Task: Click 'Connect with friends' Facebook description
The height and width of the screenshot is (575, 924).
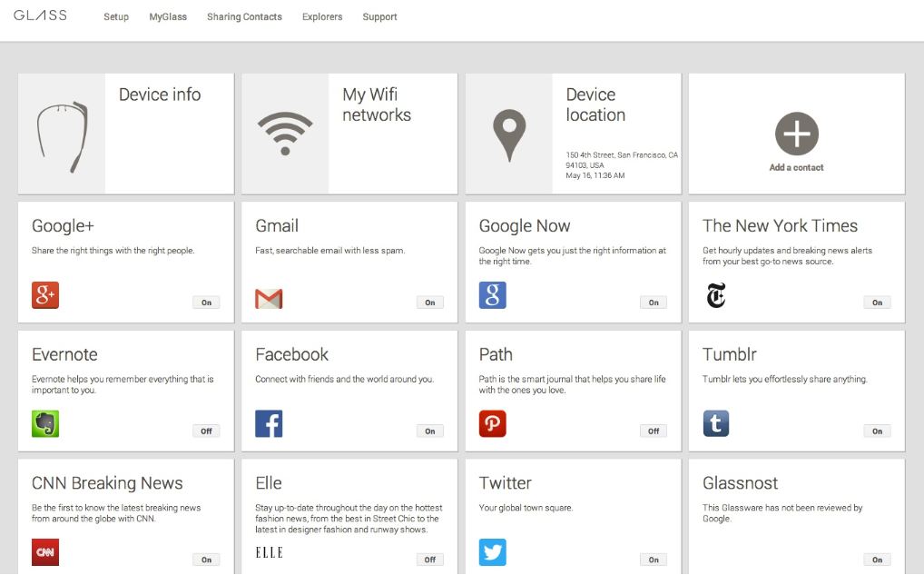Action: tap(345, 379)
